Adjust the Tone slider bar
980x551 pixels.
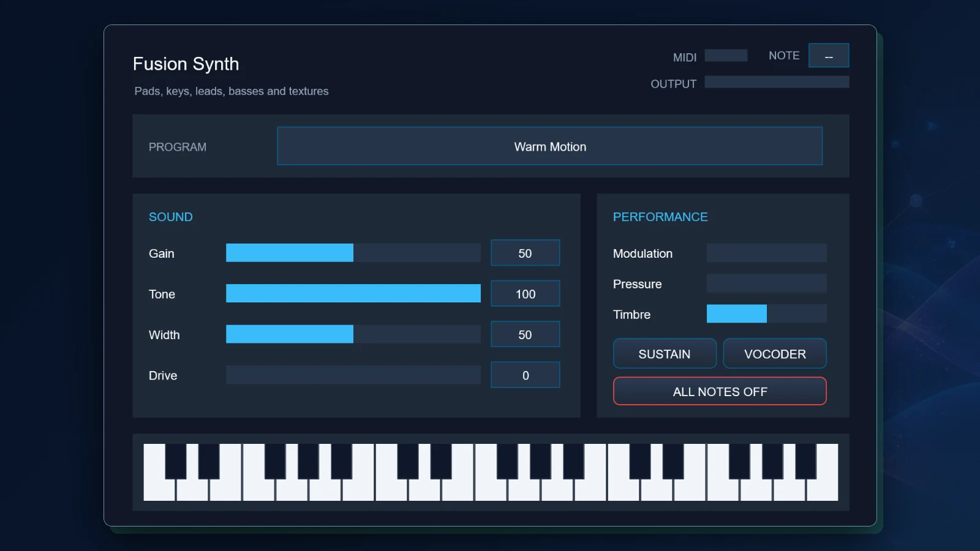tap(353, 293)
